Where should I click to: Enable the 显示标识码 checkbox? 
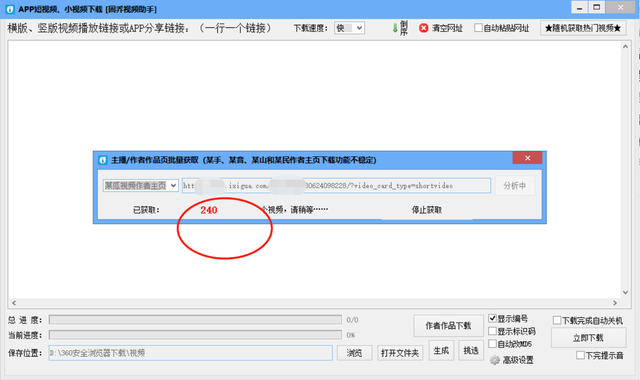pyautogui.click(x=493, y=331)
